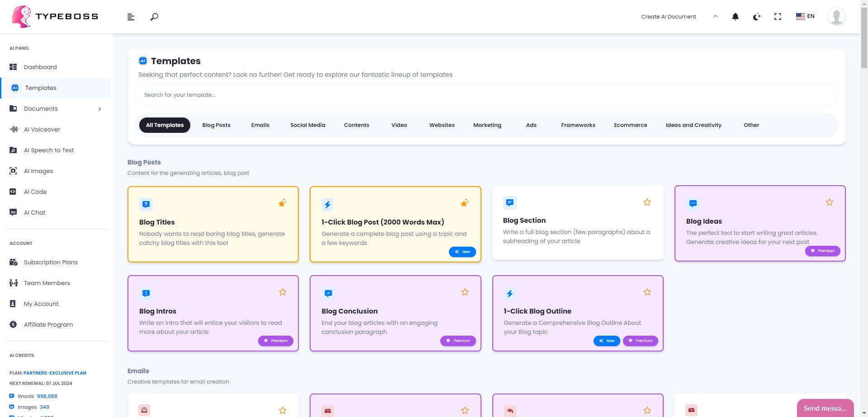
Task: Open the EN language selector
Action: 805,16
